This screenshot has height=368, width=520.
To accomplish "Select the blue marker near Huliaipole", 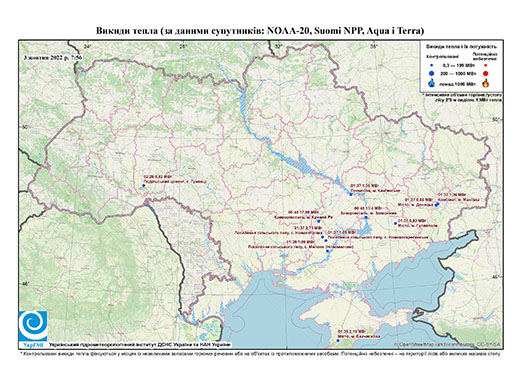I will tap(395, 223).
